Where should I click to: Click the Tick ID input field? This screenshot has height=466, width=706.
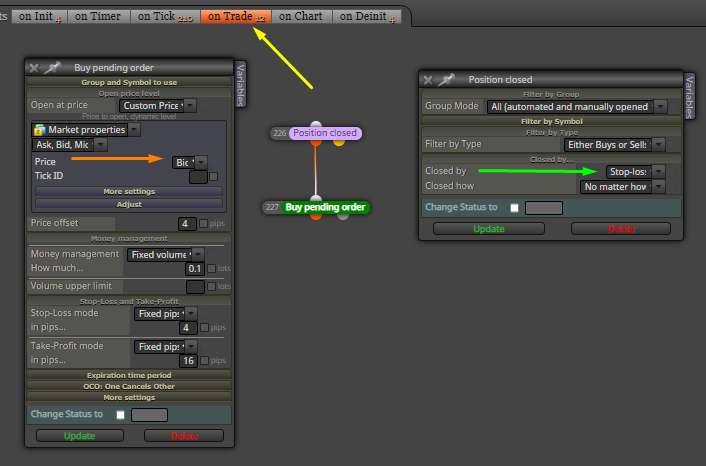[198, 177]
